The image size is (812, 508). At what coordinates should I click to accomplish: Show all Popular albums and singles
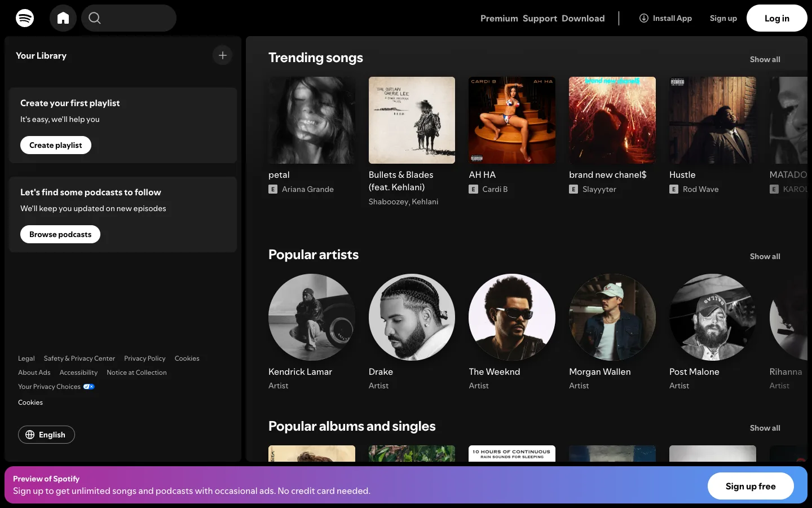coord(765,428)
